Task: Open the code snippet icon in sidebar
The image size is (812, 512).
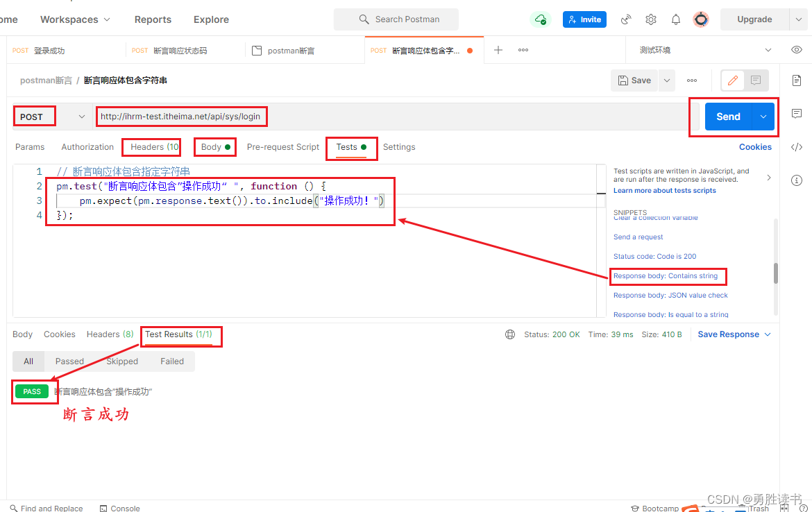Action: 797,147
